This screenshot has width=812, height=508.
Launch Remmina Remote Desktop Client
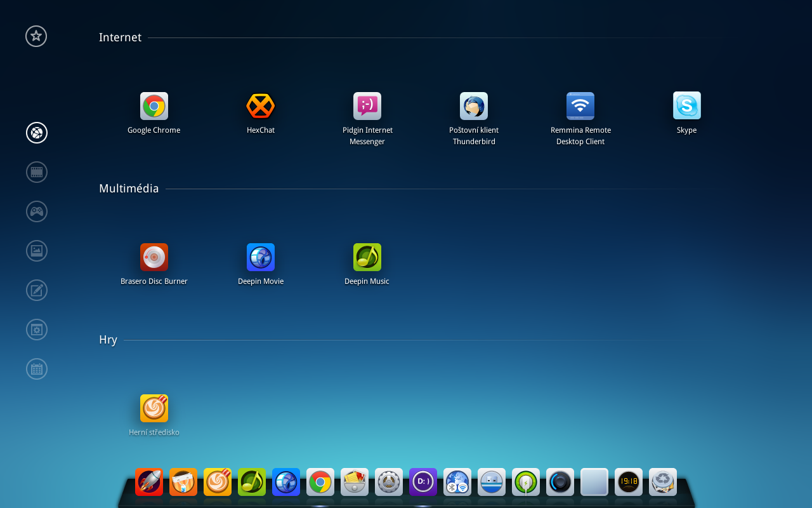pyautogui.click(x=580, y=105)
